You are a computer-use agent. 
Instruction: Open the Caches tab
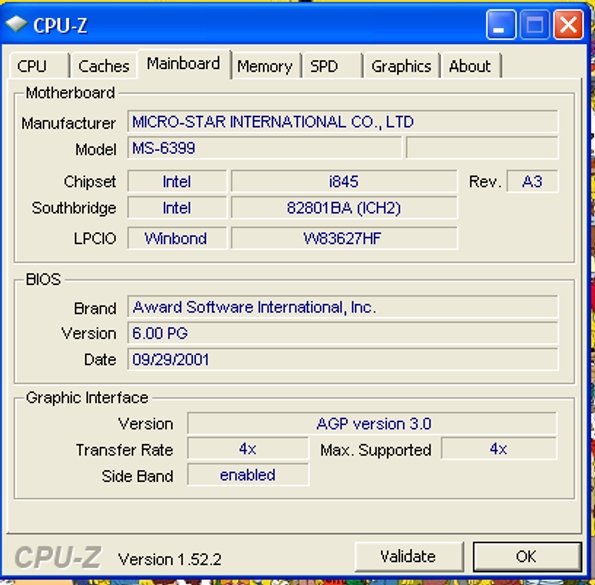[104, 66]
